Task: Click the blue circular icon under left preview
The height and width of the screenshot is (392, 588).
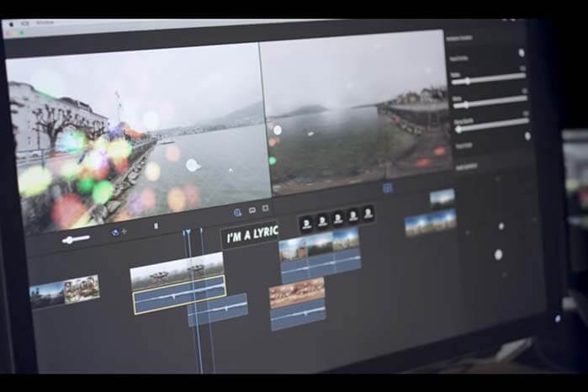Action: coord(237,213)
